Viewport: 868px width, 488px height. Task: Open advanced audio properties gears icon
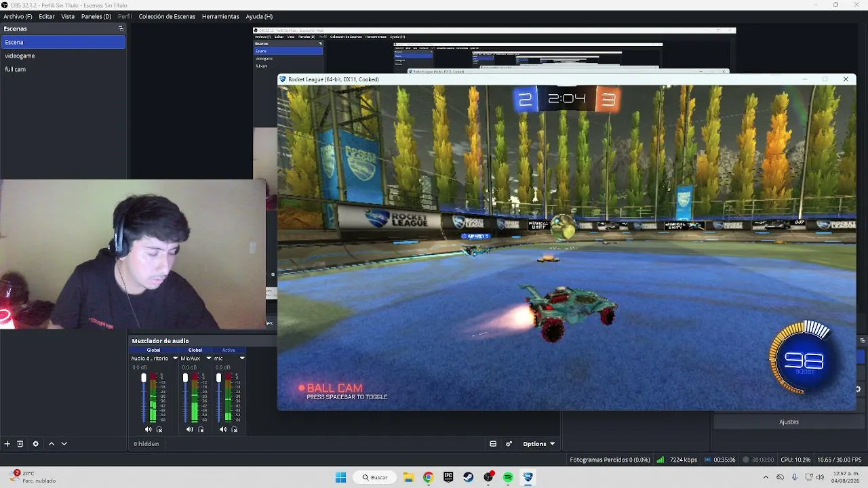pyautogui.click(x=509, y=444)
